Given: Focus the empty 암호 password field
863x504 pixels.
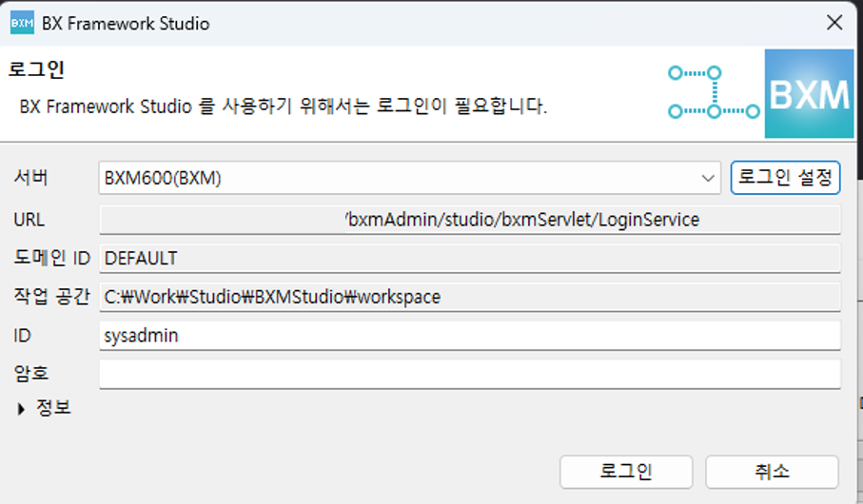Looking at the screenshot, I should [x=470, y=374].
